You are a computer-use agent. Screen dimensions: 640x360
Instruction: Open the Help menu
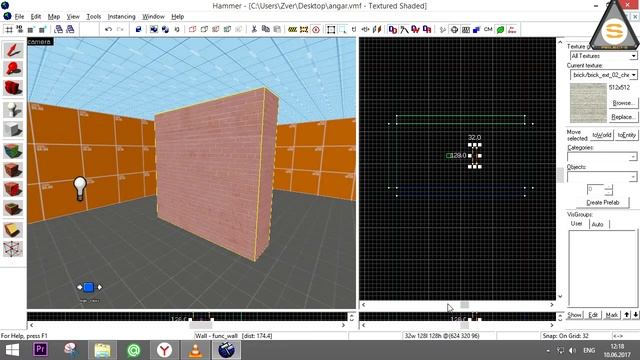pos(178,16)
